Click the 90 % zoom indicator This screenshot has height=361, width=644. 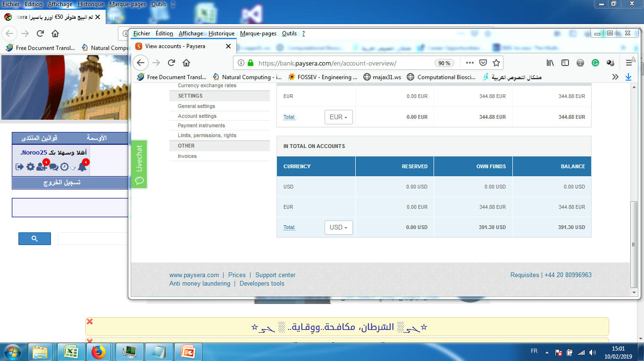tap(444, 63)
